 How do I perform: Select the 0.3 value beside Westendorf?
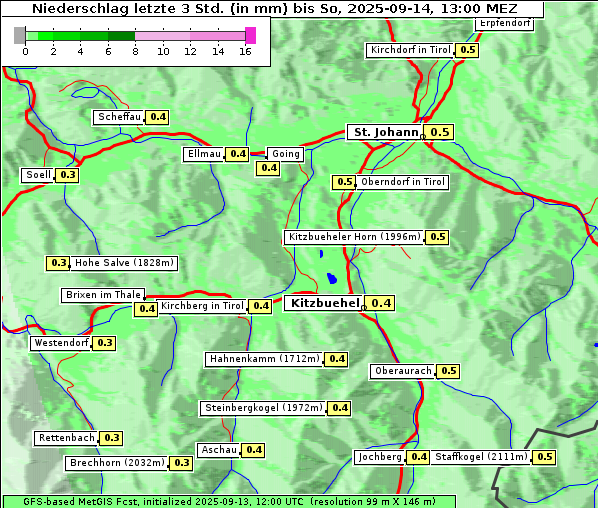tap(104, 343)
